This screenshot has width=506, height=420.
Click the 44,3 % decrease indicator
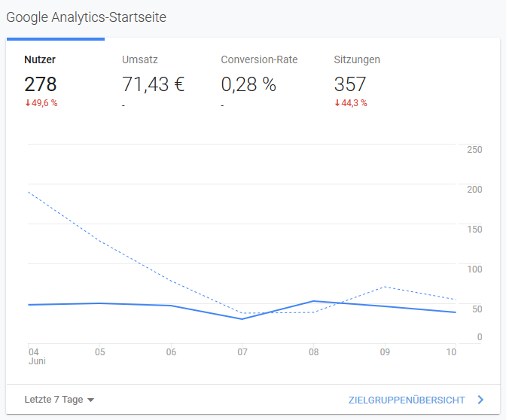(x=351, y=103)
